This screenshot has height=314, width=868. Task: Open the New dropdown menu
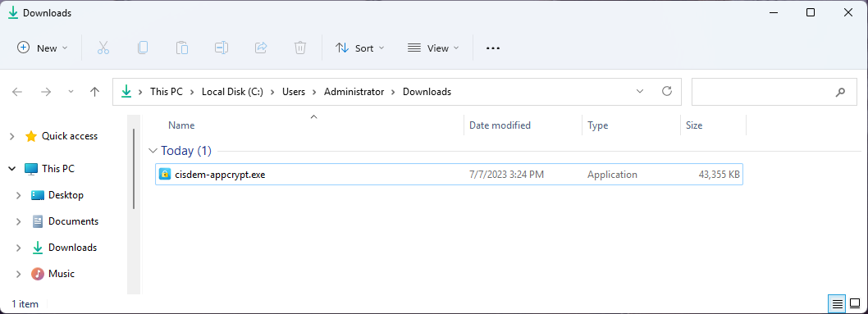pyautogui.click(x=43, y=48)
